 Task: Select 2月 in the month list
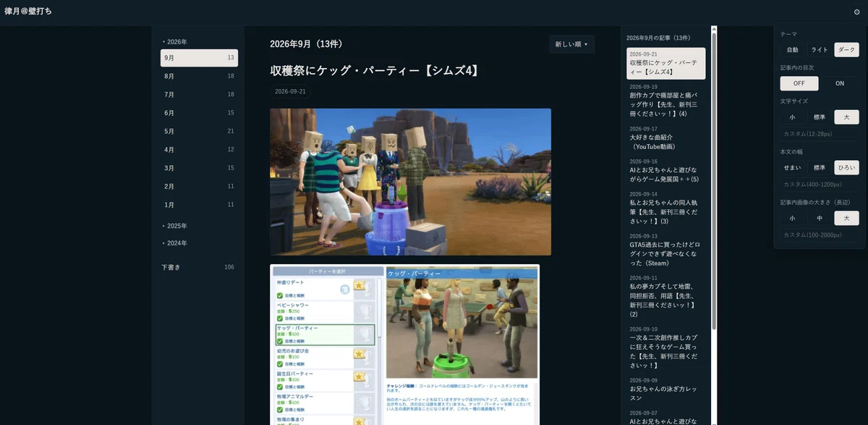coord(199,187)
